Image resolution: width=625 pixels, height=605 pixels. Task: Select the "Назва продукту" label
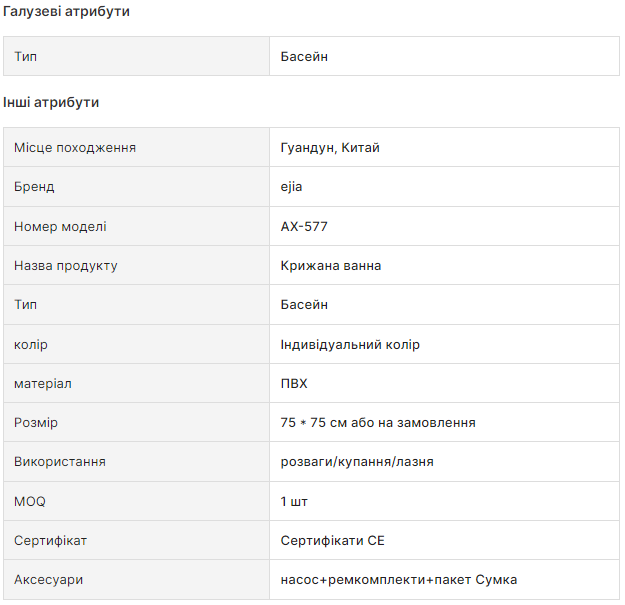pos(66,266)
